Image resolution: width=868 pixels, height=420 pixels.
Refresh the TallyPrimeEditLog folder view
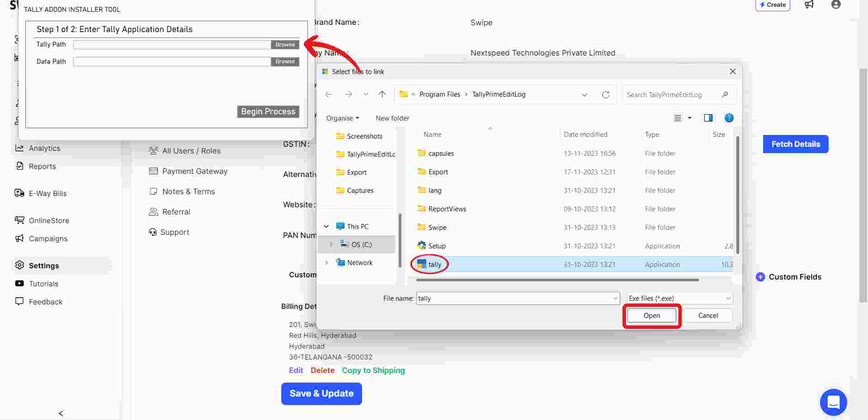point(606,95)
